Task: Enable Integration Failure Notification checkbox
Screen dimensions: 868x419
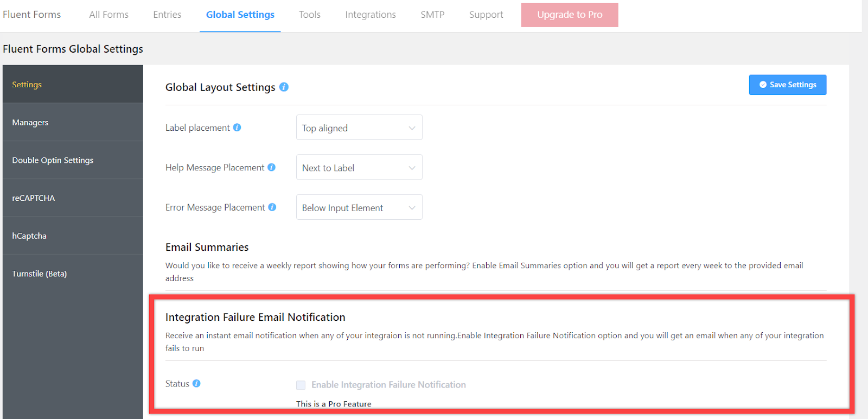Action: (x=301, y=385)
